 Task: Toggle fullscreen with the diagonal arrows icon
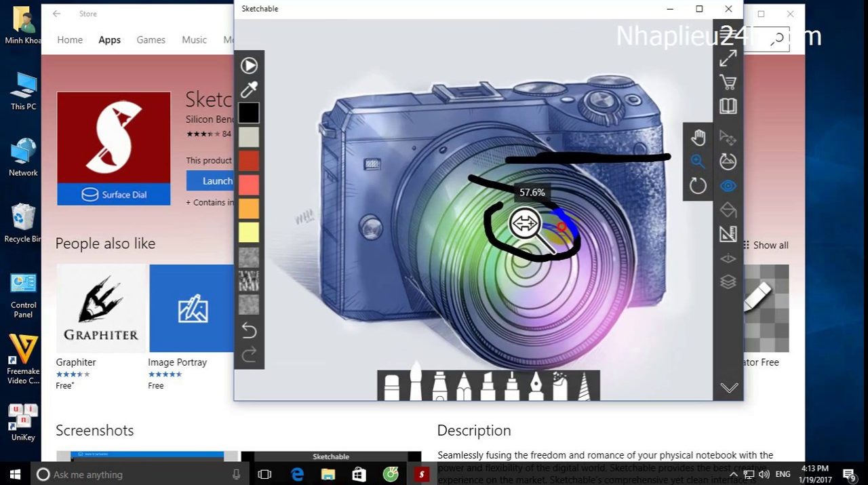tap(728, 58)
